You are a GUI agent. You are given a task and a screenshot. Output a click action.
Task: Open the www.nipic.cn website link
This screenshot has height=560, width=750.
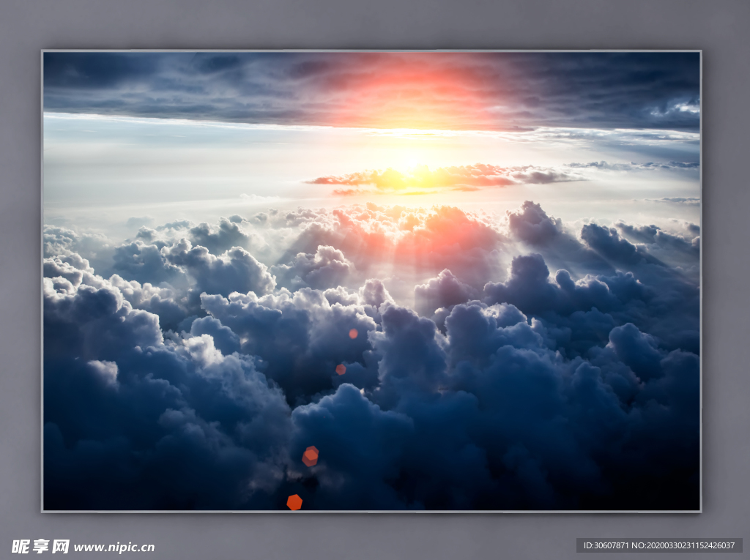point(114,548)
